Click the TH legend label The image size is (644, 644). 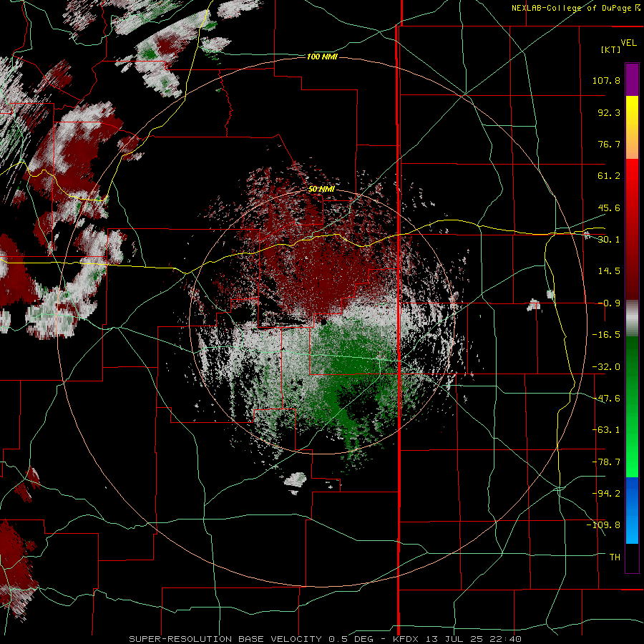[615, 557]
